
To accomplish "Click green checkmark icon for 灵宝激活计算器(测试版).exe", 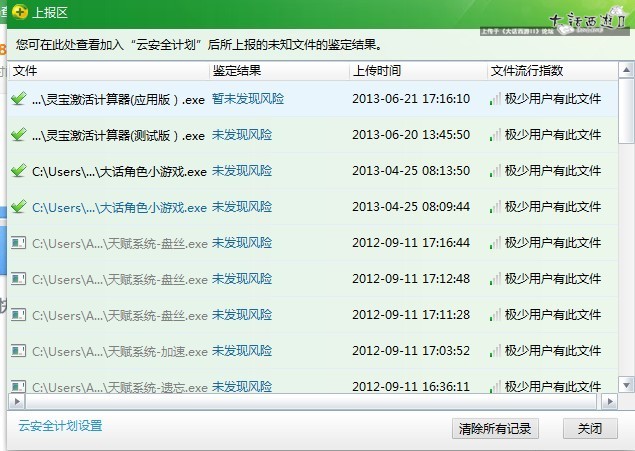I will (19, 134).
